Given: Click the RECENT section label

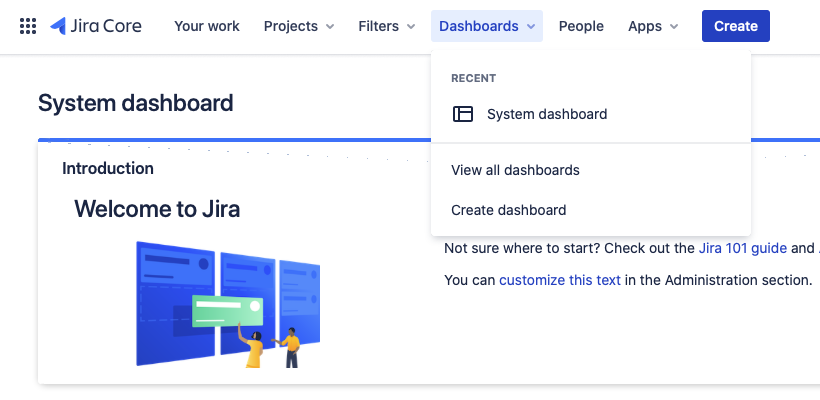Looking at the screenshot, I should point(474,78).
